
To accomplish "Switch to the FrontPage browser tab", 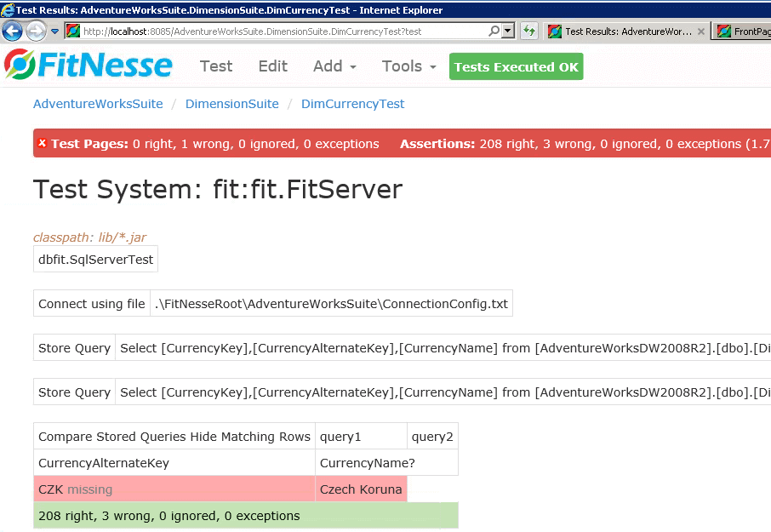I will [x=742, y=31].
